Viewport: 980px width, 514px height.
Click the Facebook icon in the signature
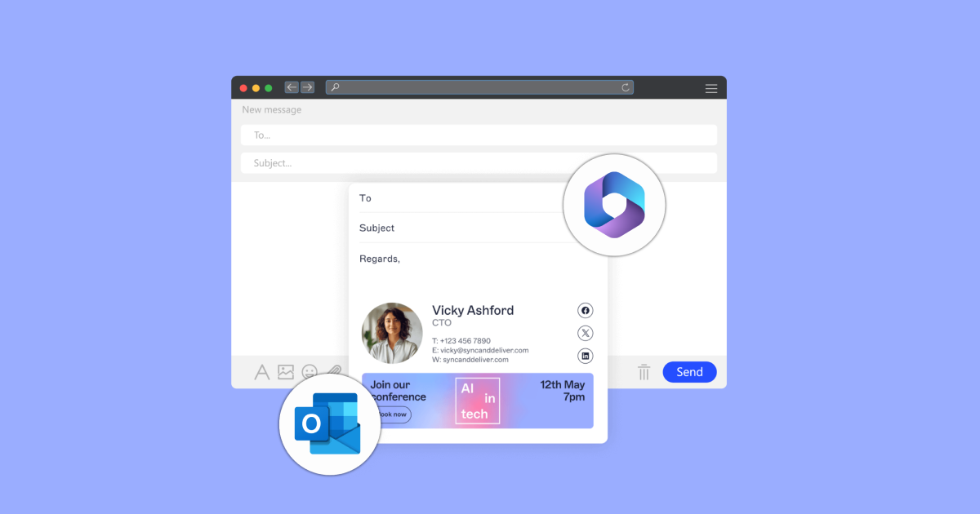click(585, 310)
